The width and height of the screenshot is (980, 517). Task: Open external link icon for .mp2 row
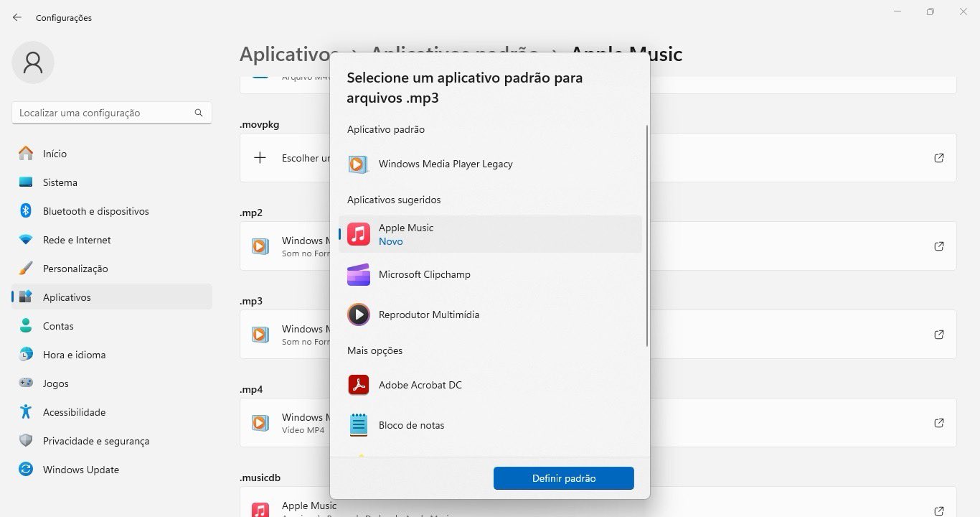tap(939, 246)
